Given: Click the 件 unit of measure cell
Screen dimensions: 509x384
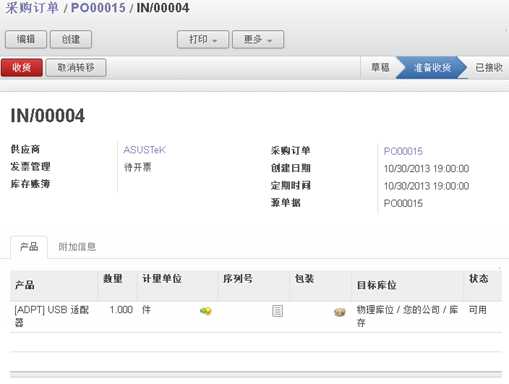Looking at the screenshot, I should click(x=146, y=310).
